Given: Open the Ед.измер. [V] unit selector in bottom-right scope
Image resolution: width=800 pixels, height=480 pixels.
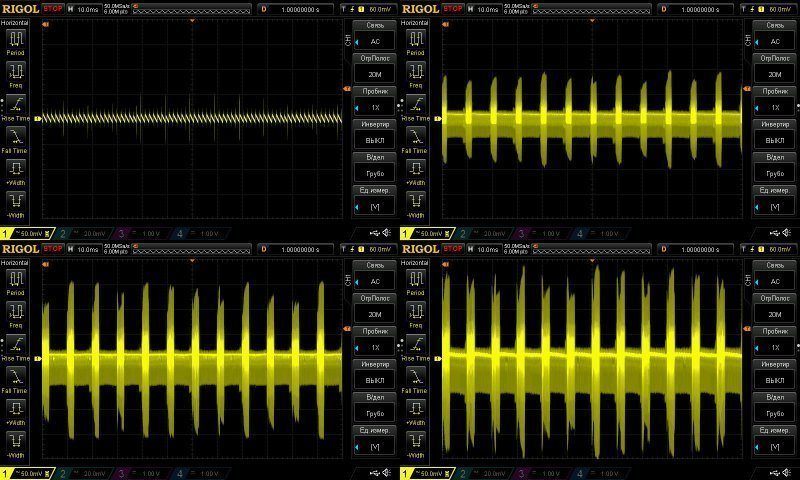Looking at the screenshot, I should pos(775,439).
